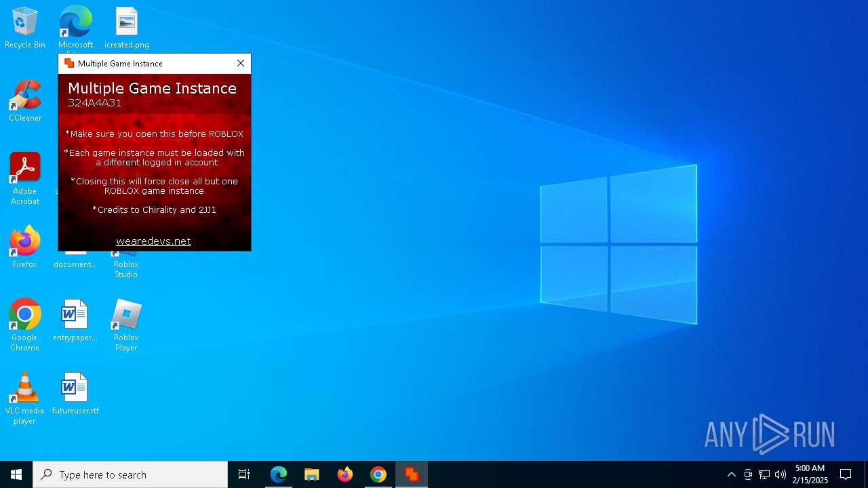
Task: Open Google Chrome from the taskbar
Action: tap(378, 474)
